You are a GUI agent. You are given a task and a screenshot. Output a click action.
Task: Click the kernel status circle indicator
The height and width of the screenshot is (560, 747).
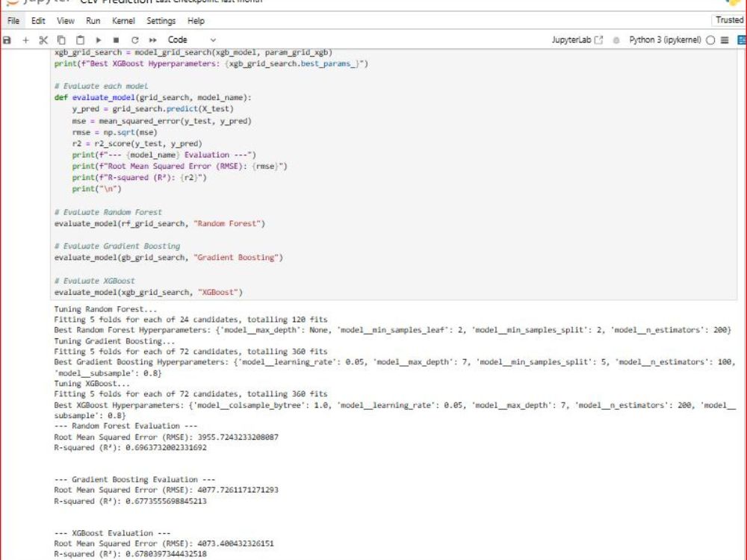[x=710, y=40]
